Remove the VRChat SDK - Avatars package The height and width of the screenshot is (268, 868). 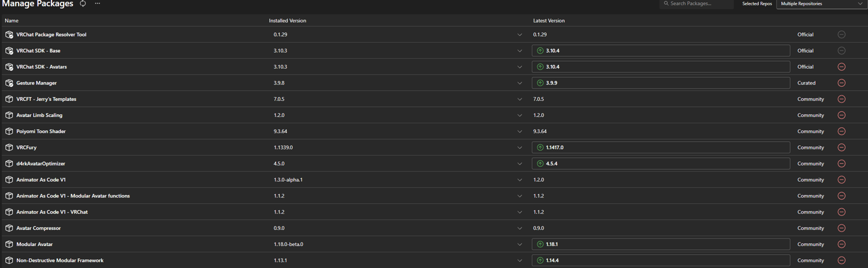point(841,67)
